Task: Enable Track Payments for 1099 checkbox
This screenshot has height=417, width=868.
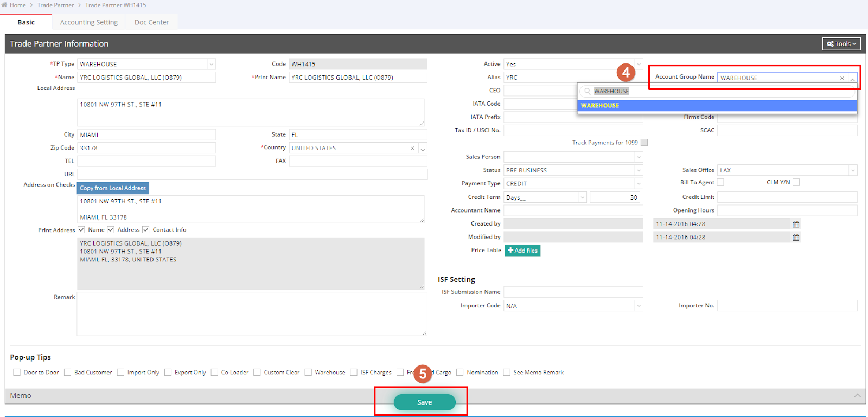Action: (644, 143)
